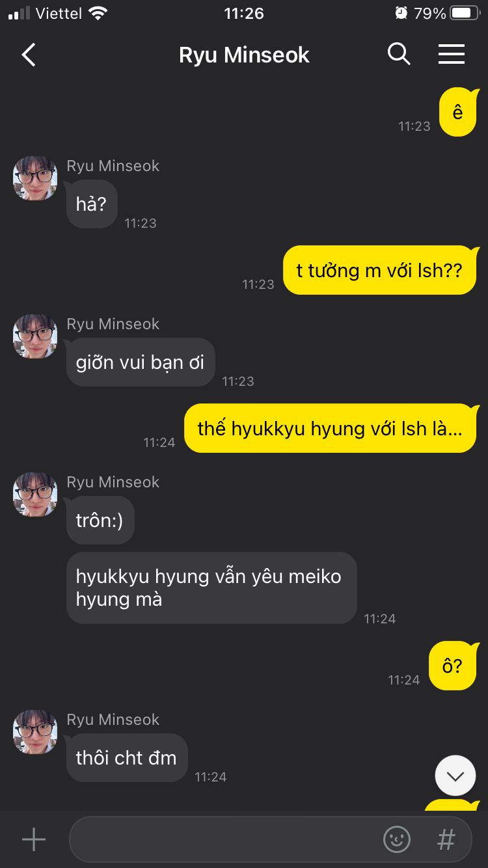Viewport: 488px width, 868px height.
Task: Select the yellow "t tưởng m với lsh??" bubble
Action: (x=379, y=270)
